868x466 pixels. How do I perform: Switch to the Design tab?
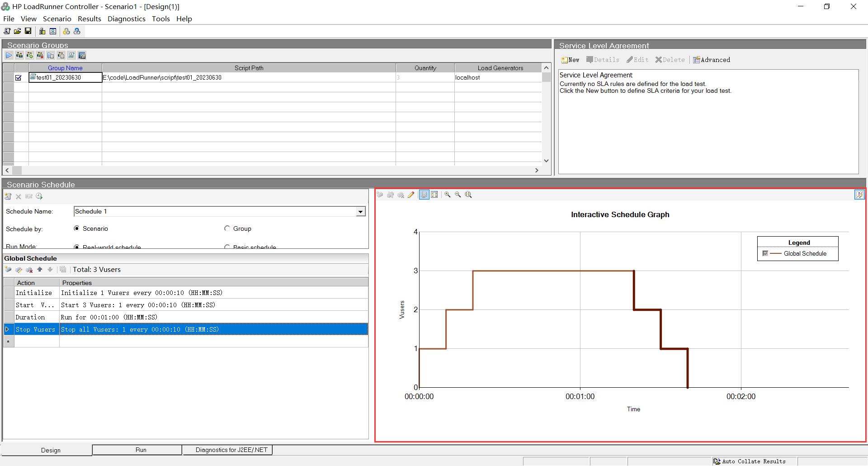[47, 450]
